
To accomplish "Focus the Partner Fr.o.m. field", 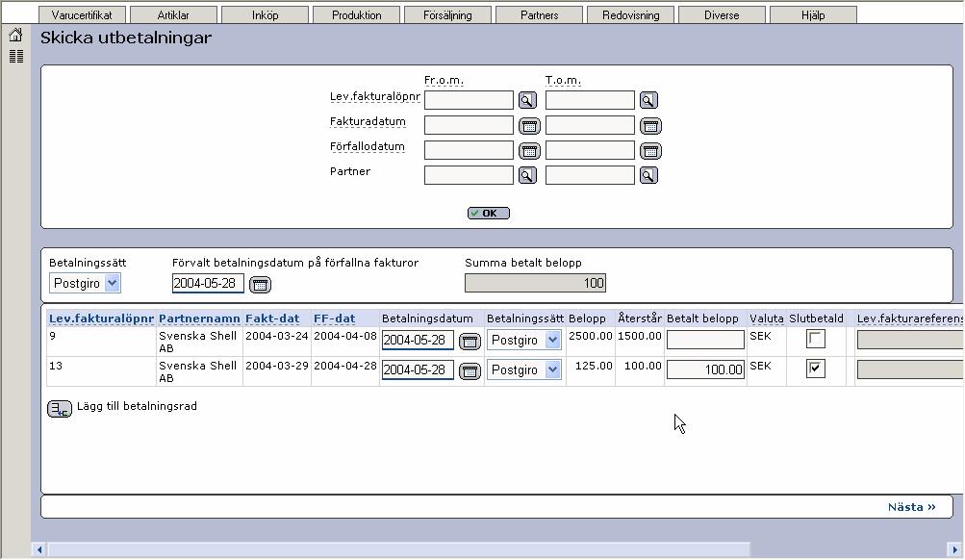I will click(469, 175).
